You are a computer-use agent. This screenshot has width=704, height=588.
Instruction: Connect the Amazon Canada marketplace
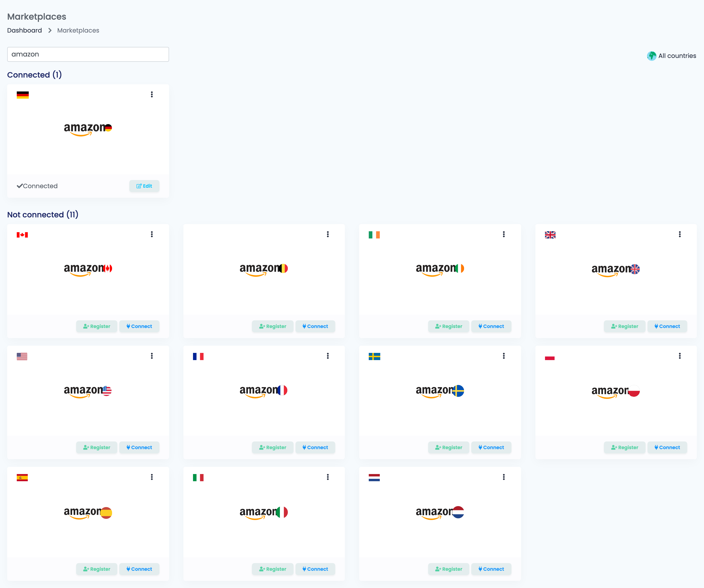click(139, 327)
